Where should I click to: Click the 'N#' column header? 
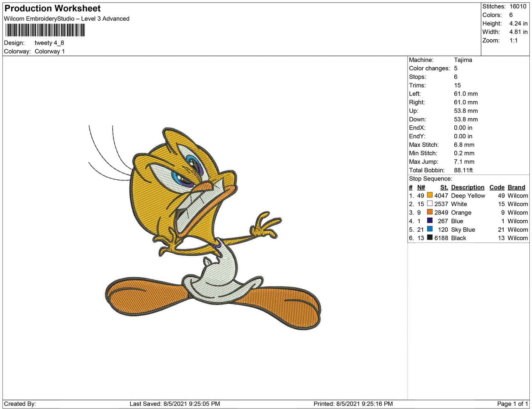point(421,187)
